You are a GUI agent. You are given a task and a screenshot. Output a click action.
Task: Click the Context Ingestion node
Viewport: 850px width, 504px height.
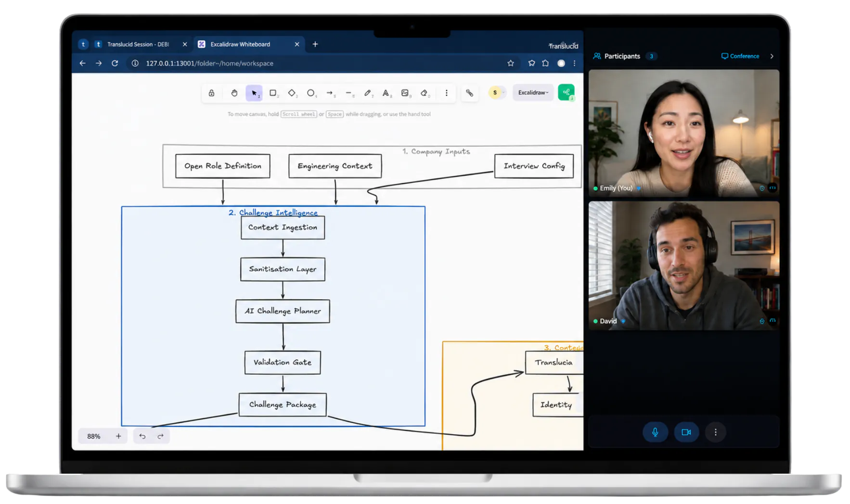click(283, 227)
